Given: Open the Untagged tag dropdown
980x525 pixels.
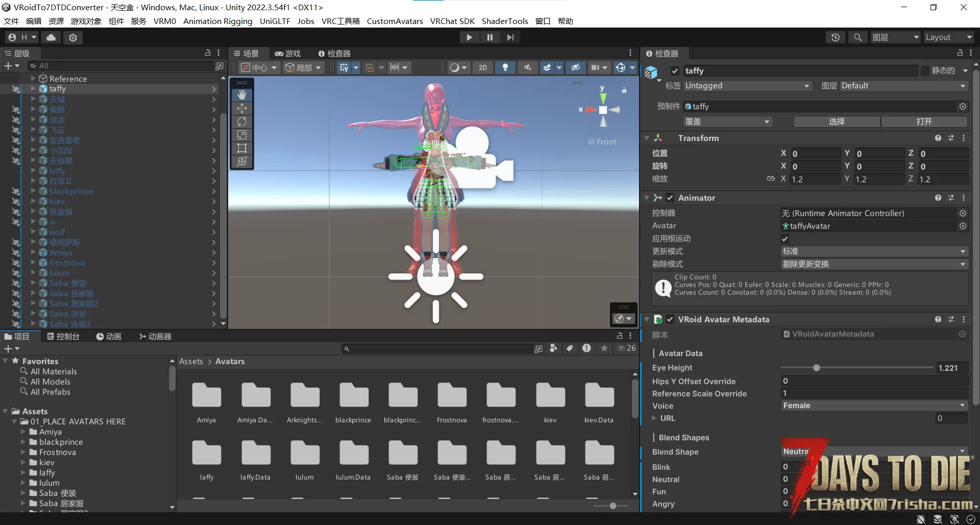Looking at the screenshot, I should coord(747,86).
